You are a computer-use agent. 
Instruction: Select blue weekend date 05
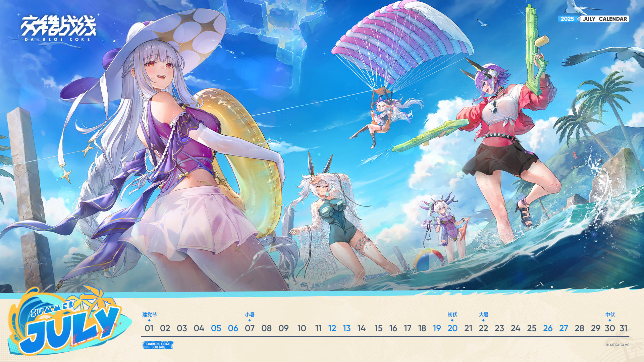(216, 328)
